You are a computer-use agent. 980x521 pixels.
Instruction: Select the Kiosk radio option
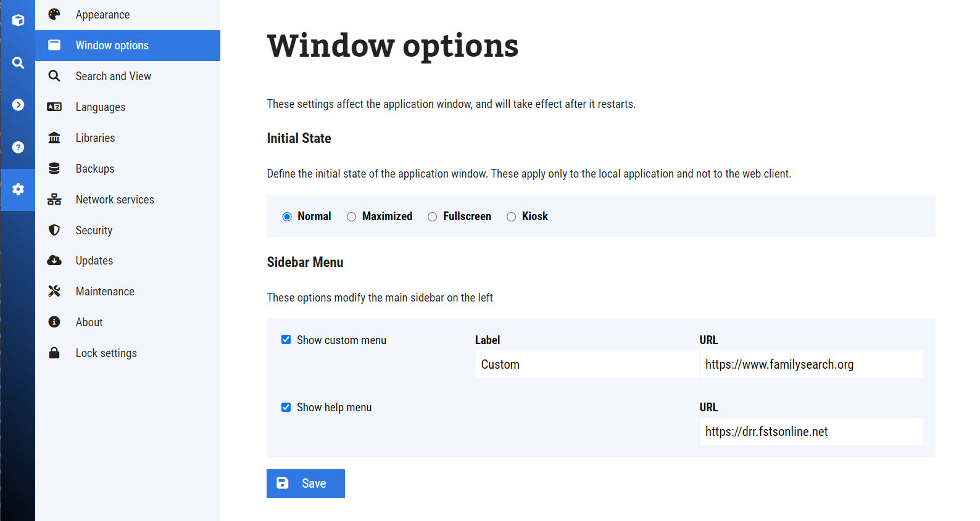[x=512, y=216]
